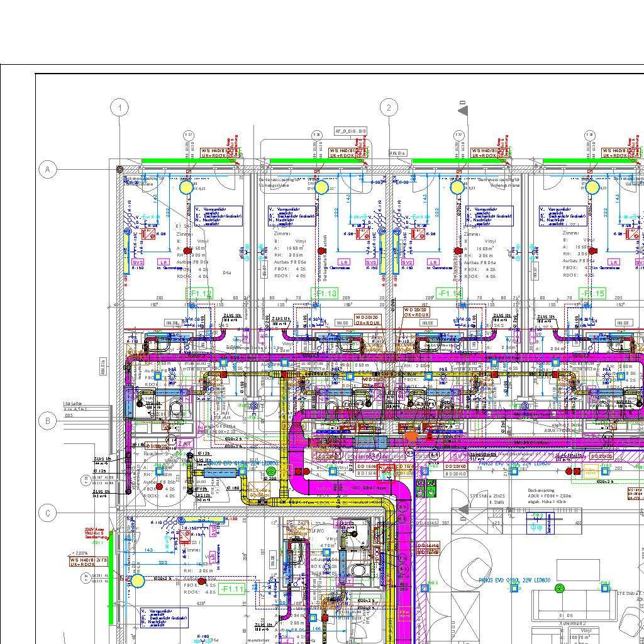The width and height of the screenshot is (644, 644).
Task: Click green emergency exit sign symbols
Action: click(431, 487)
